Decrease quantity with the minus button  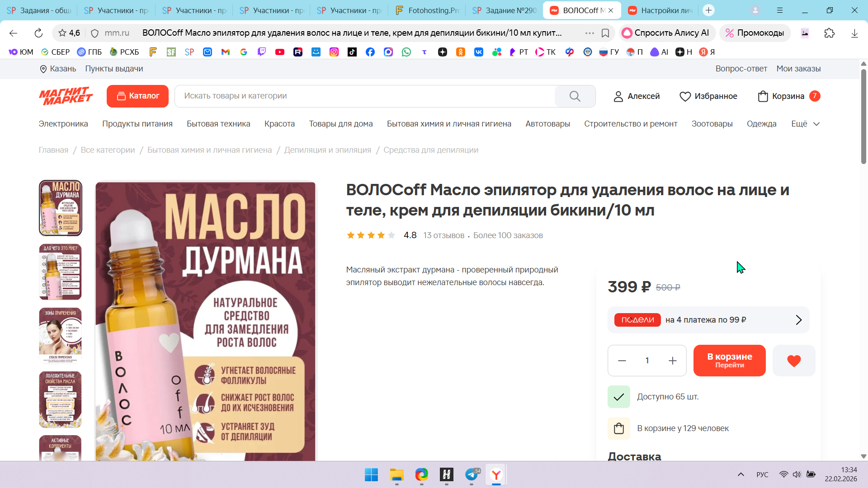(622, 361)
